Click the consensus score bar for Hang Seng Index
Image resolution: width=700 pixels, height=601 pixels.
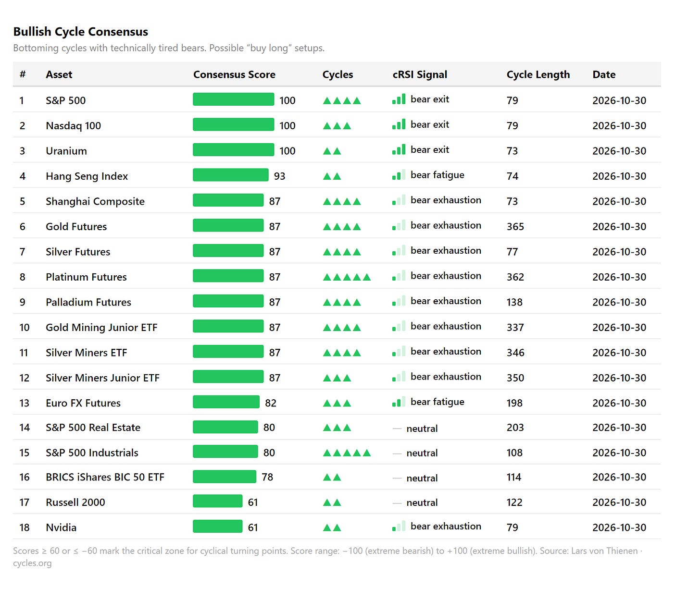[x=231, y=175]
